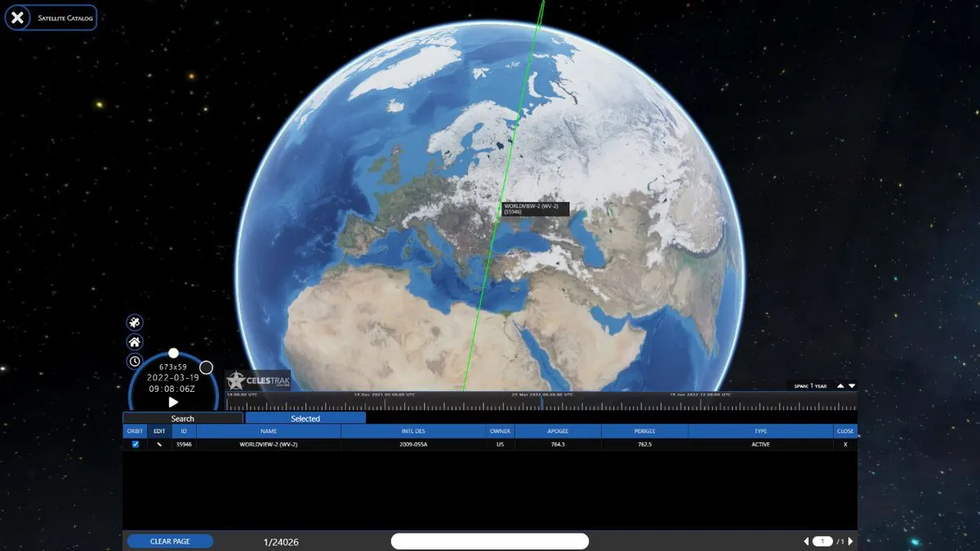Remove WORLDVIEW-2 using the X in Close column
The height and width of the screenshot is (551, 980).
(845, 445)
